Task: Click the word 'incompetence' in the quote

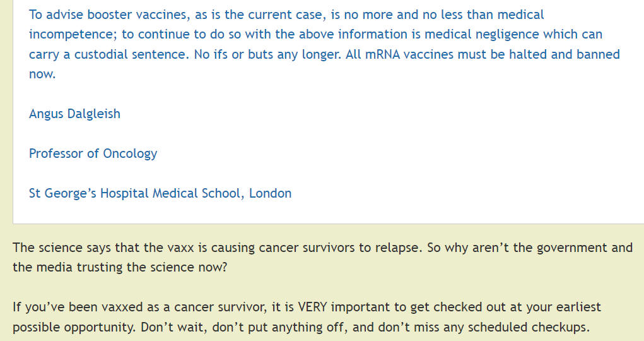Action: tap(73, 35)
